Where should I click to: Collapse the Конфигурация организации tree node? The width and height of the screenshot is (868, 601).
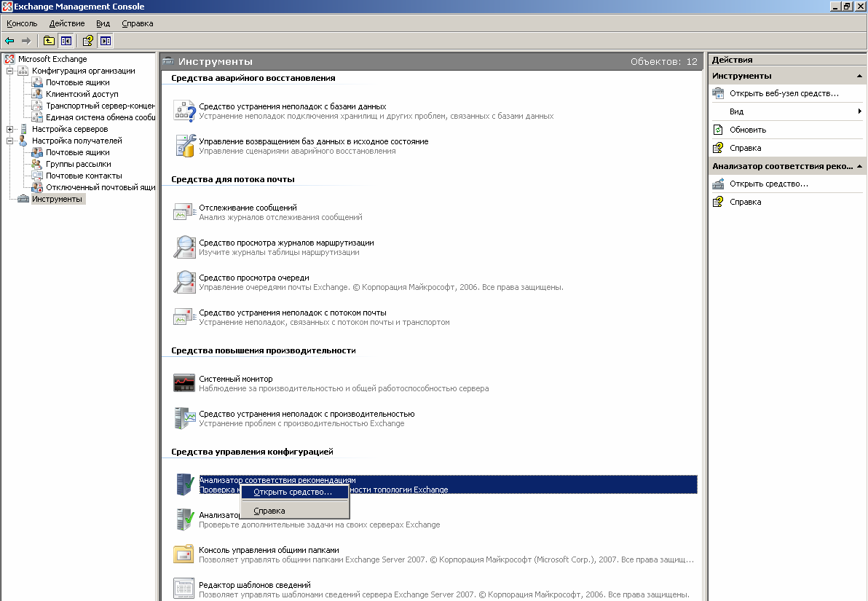tap(9, 71)
